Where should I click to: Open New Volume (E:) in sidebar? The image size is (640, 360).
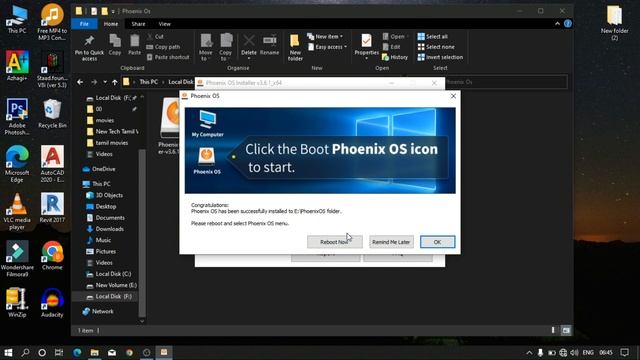[x=111, y=285]
